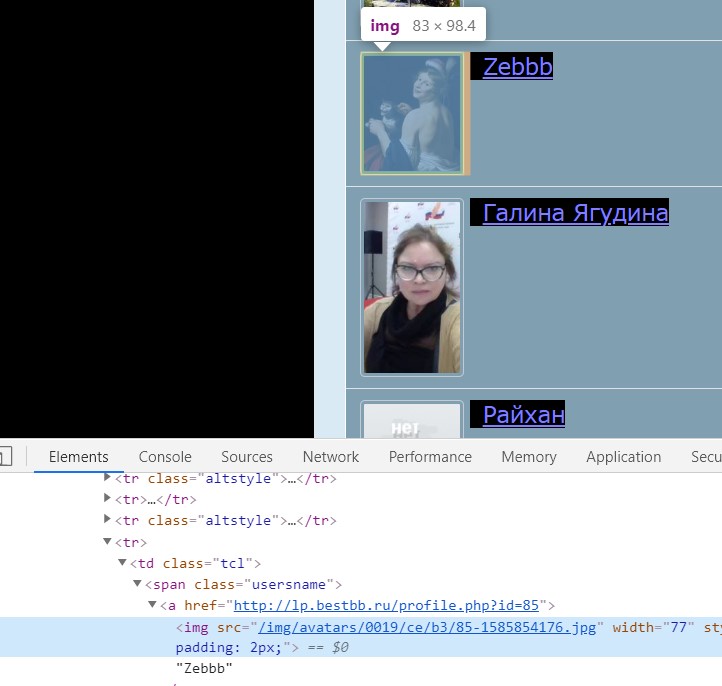Click the Zebbb username link
The height and width of the screenshot is (686, 722).
(518, 67)
